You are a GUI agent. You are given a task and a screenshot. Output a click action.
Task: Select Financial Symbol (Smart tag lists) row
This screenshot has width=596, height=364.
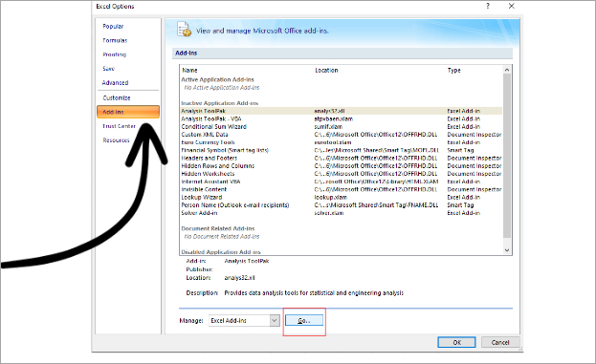click(x=342, y=150)
